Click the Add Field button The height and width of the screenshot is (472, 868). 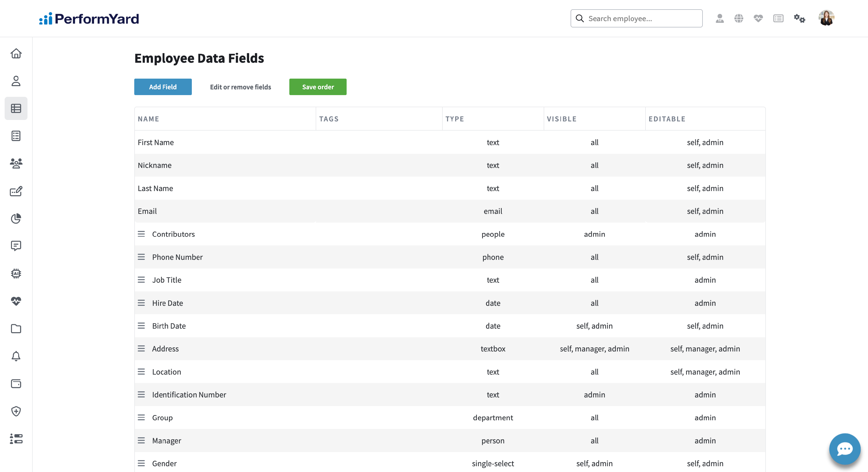coord(163,87)
